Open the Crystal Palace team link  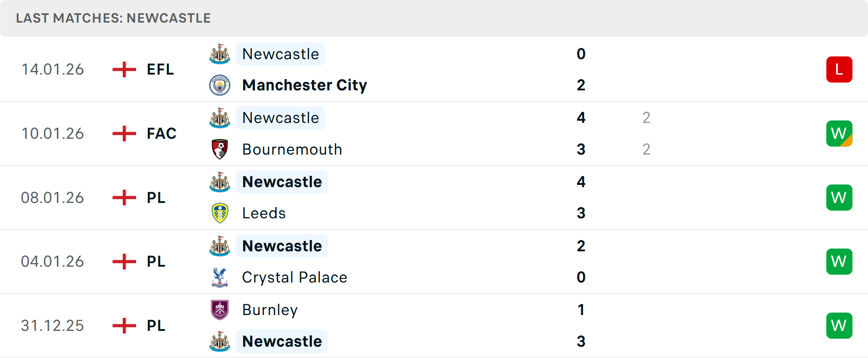(x=294, y=277)
